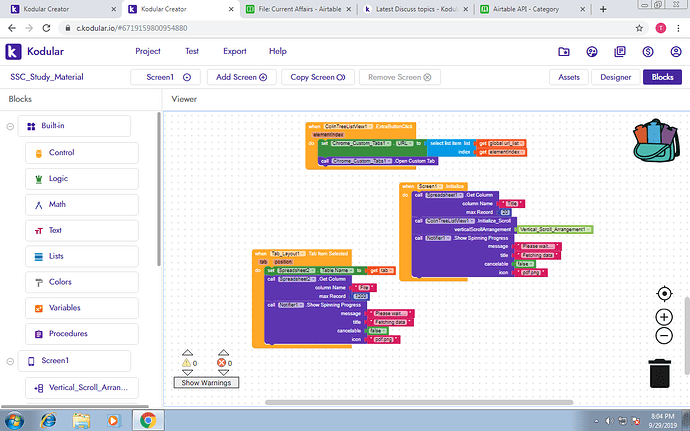Center the workspace with target icon
Screen dimensions: 690x431
click(664, 294)
